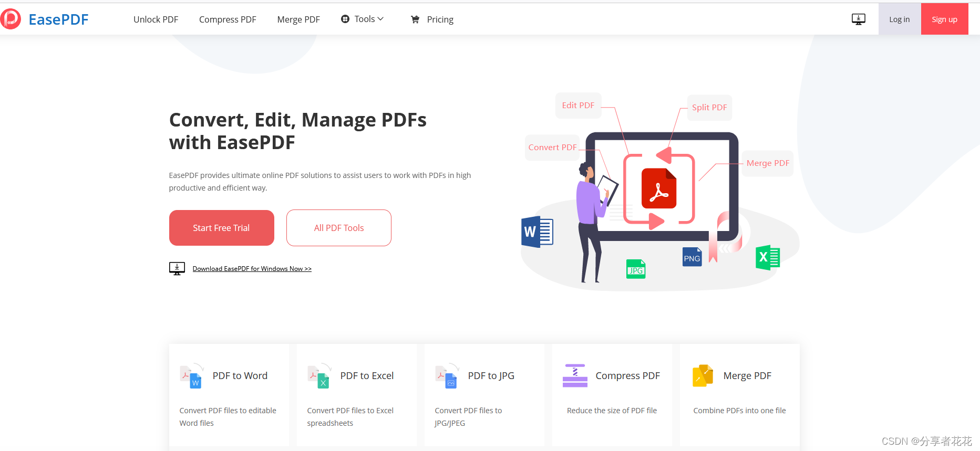Click the EasePDF description paragraph
The image size is (980, 451).
320,182
